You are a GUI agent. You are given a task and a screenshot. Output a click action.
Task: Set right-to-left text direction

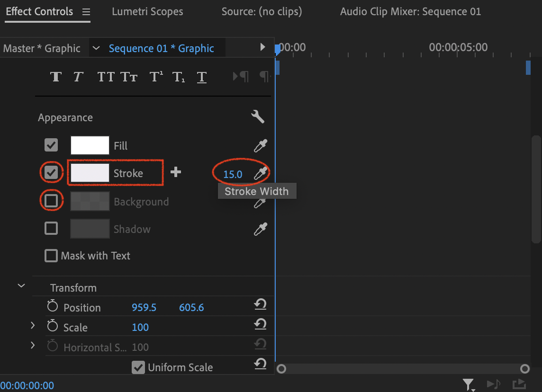click(264, 76)
